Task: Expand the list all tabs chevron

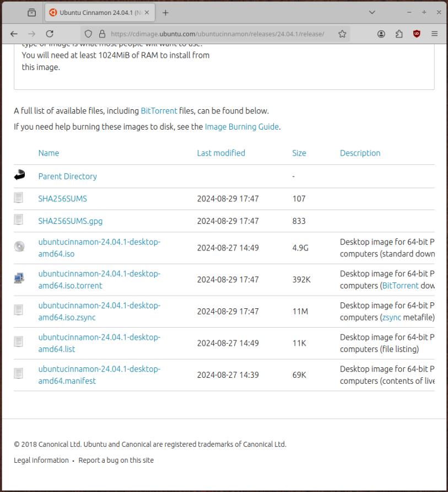Action: tap(372, 13)
